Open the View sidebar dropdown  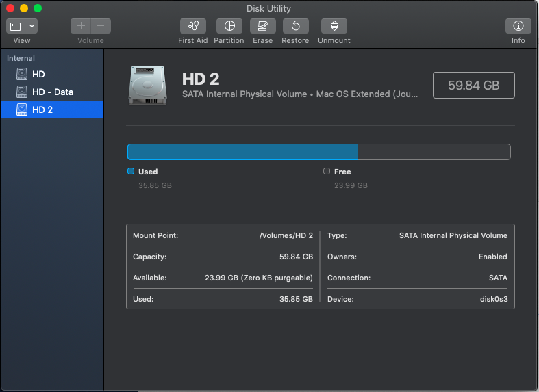[22, 26]
